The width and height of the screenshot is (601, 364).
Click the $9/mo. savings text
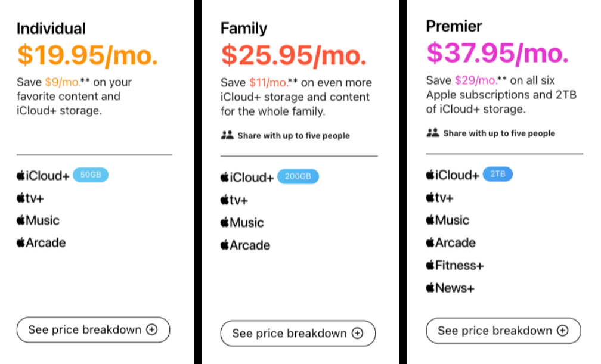pos(63,82)
